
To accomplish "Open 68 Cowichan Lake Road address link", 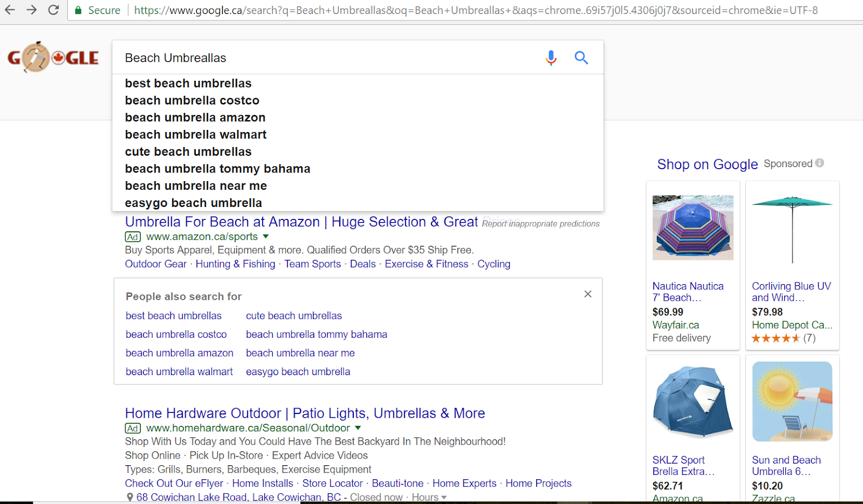I will pos(238,498).
